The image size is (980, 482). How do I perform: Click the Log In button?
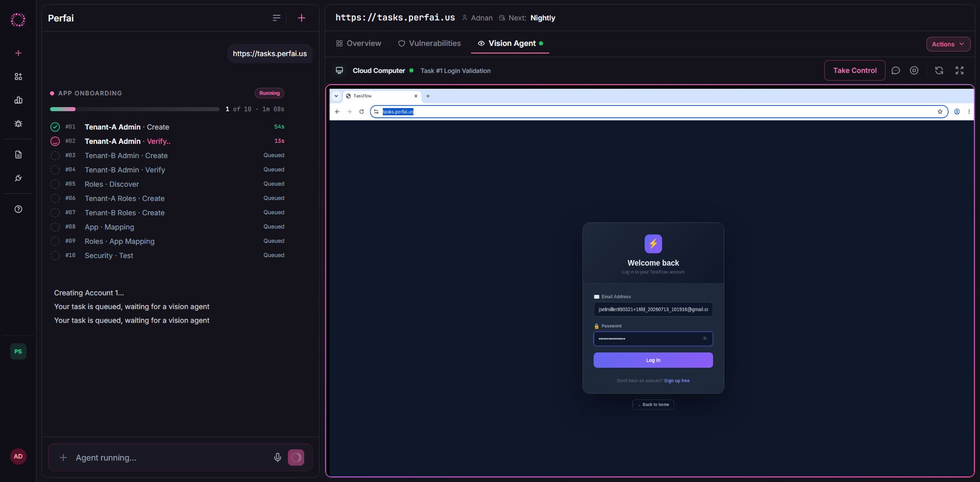(x=653, y=360)
